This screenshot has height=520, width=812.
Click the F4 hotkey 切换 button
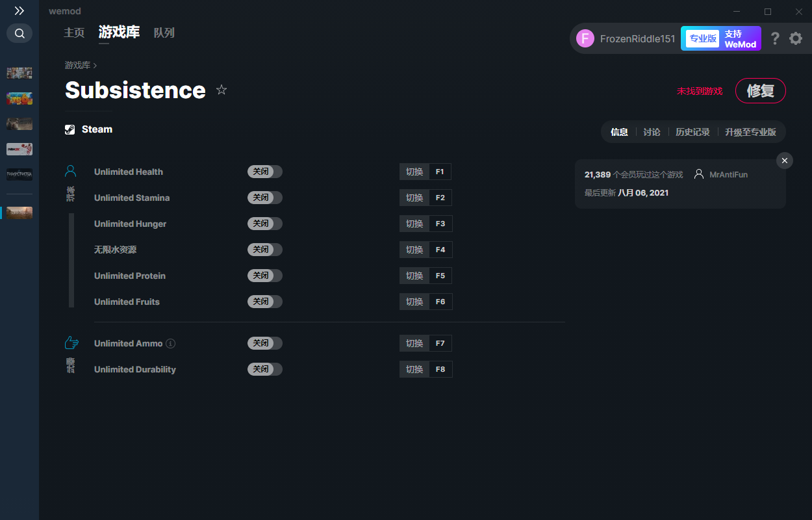pos(425,250)
